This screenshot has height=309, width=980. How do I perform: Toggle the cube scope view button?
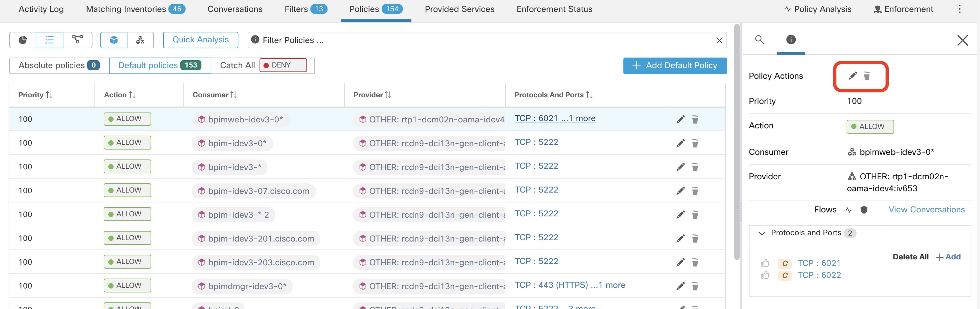pos(114,40)
